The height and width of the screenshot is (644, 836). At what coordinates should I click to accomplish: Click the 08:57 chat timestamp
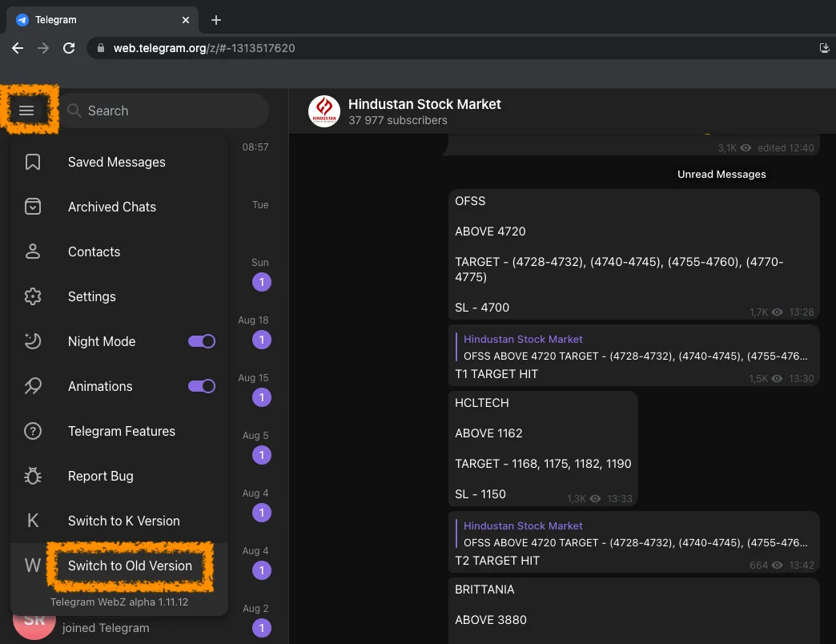(x=255, y=147)
